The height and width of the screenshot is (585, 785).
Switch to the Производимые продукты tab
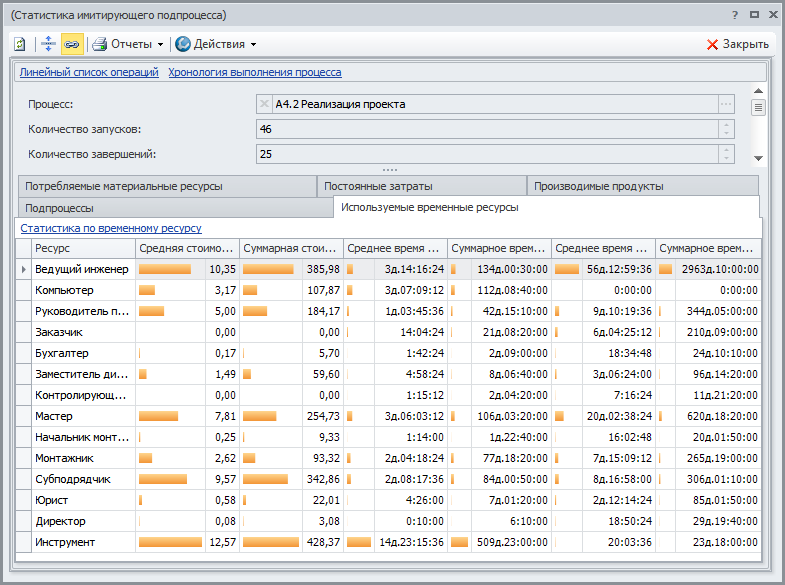tap(598, 186)
